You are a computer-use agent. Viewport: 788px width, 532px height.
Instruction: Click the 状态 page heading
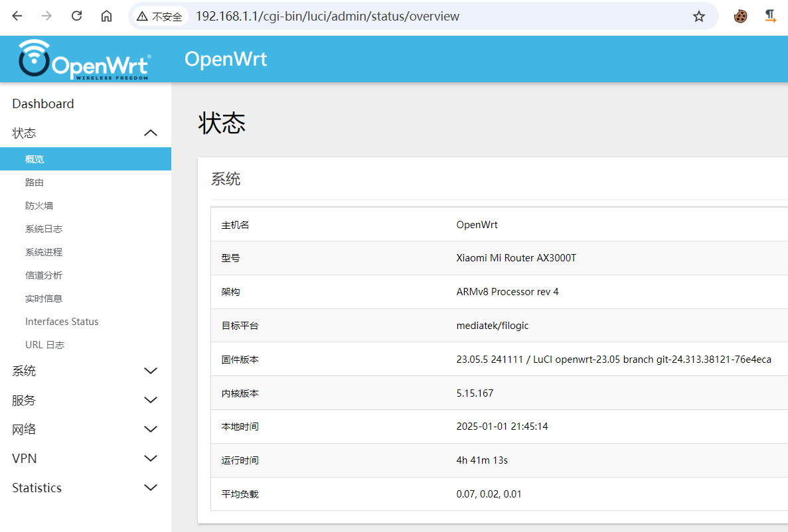[x=222, y=123]
